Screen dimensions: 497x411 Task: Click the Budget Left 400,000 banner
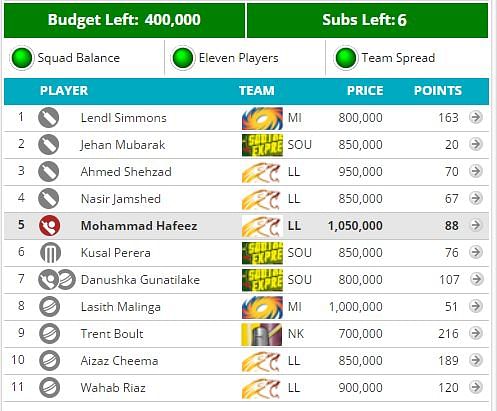pos(124,20)
